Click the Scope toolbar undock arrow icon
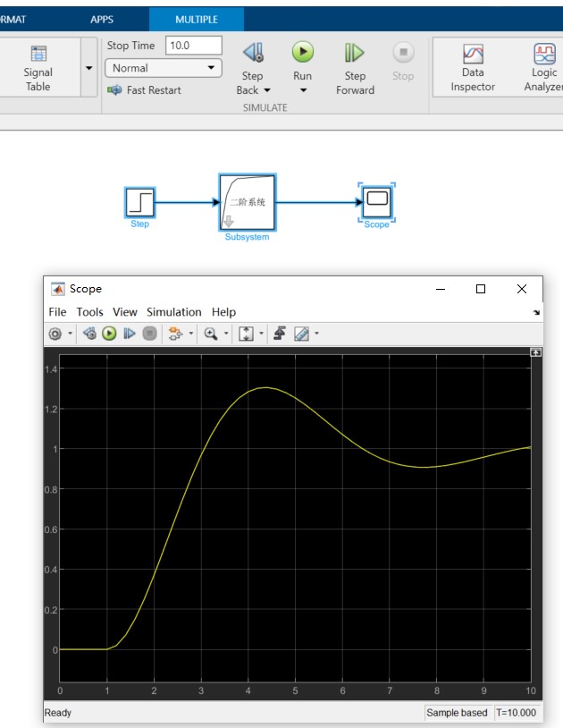The height and width of the screenshot is (728, 563). [536, 312]
